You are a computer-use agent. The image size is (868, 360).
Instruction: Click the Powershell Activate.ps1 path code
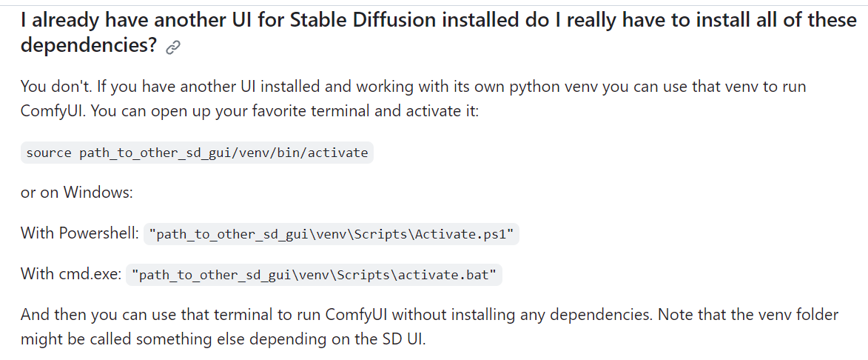[332, 234]
